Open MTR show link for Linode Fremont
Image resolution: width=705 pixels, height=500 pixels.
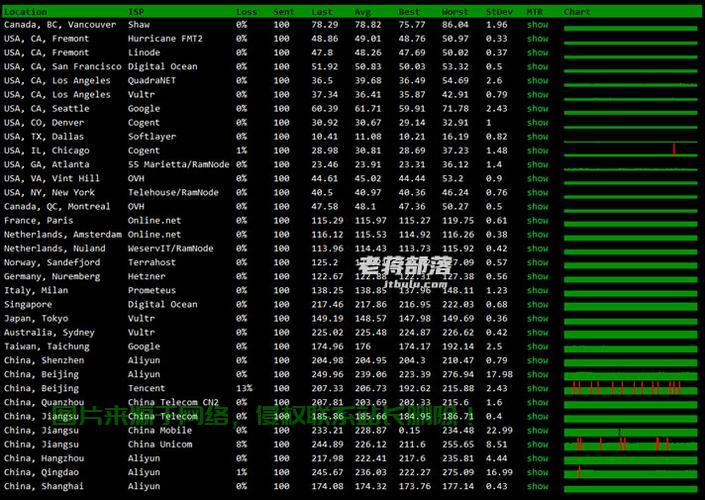[537, 53]
